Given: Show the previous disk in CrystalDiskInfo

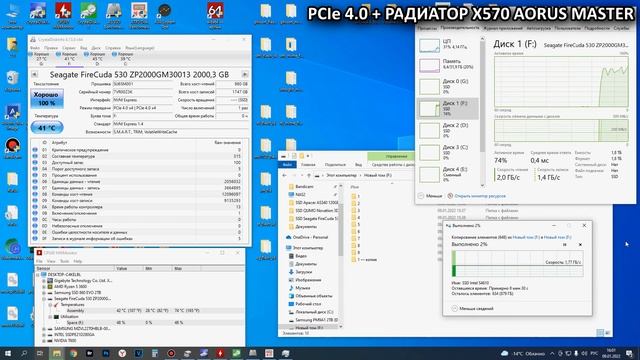Looking at the screenshot, I should 35,74.
